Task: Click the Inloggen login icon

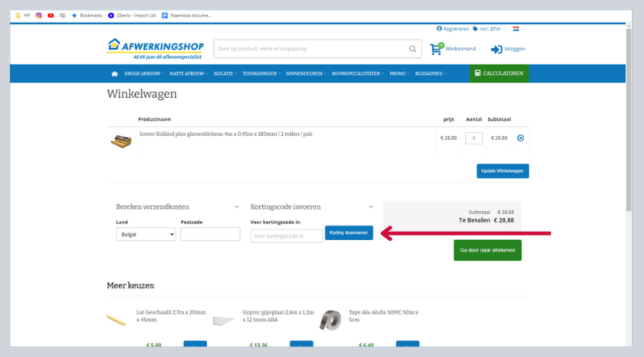Action: click(497, 49)
